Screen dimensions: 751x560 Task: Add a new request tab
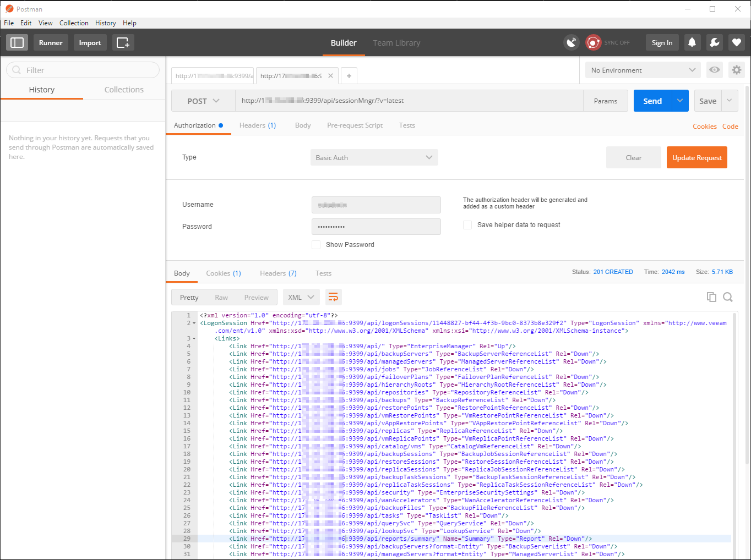tap(349, 76)
